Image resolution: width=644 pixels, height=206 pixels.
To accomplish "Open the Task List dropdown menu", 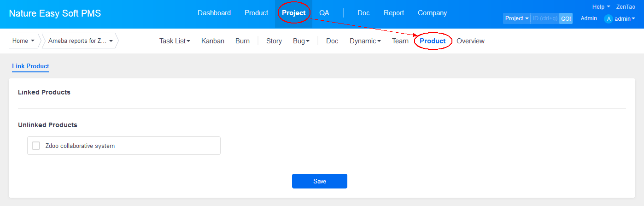I will click(x=175, y=41).
